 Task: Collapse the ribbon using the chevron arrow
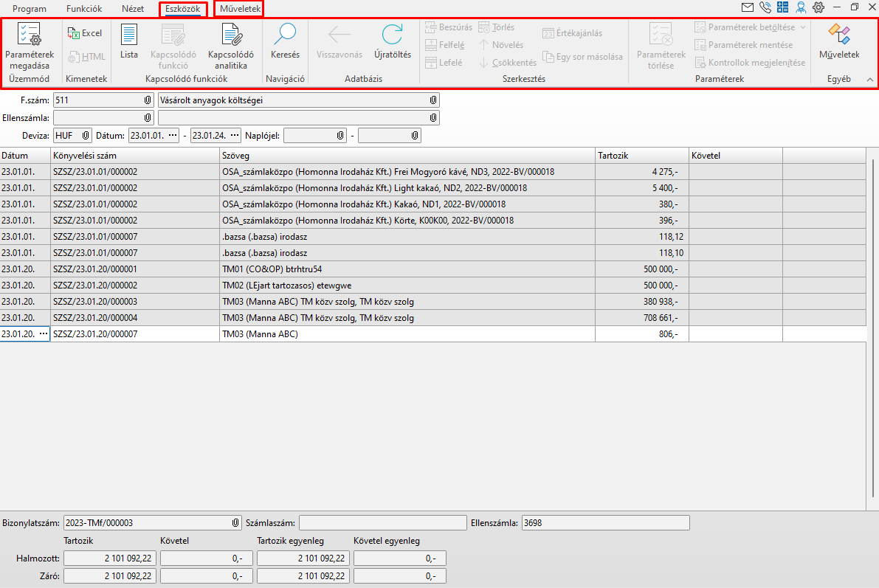[869, 79]
